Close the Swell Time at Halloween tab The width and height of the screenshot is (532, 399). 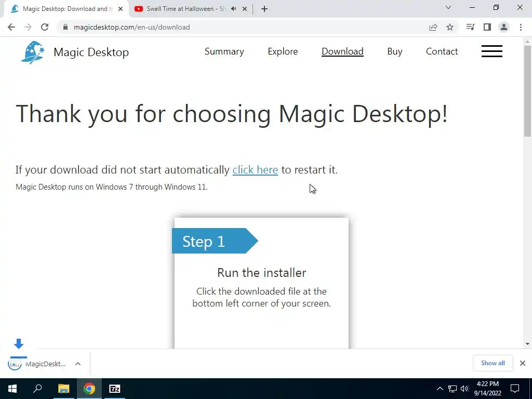pyautogui.click(x=245, y=9)
